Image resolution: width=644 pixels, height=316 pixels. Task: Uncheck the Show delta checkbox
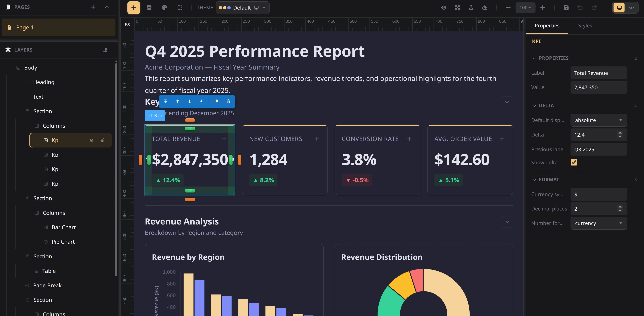[x=574, y=162]
